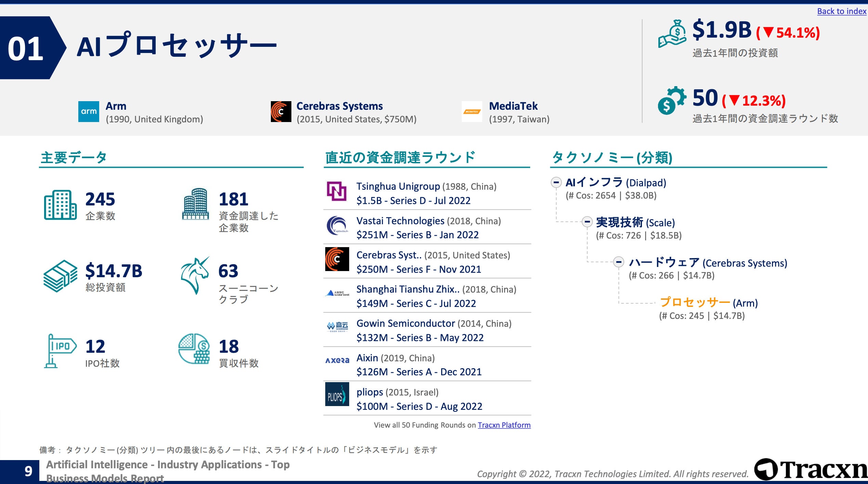Click the Pliops logo icon
Screen dimensions: 868x484
pos(337,394)
